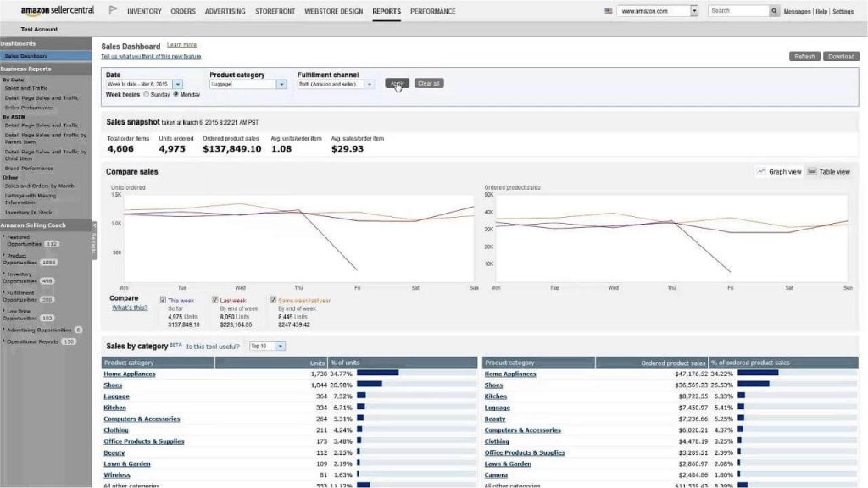Open Help in the top bar
The height and width of the screenshot is (488, 868).
pyautogui.click(x=821, y=11)
